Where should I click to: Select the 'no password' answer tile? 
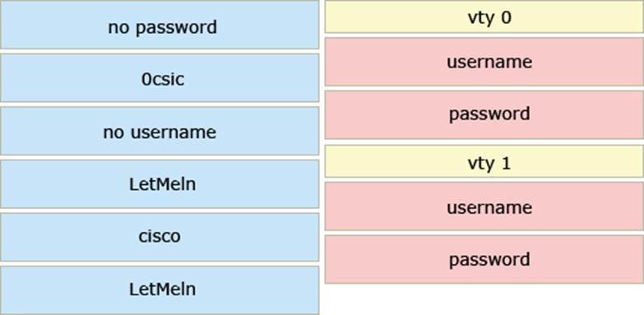pos(160,25)
